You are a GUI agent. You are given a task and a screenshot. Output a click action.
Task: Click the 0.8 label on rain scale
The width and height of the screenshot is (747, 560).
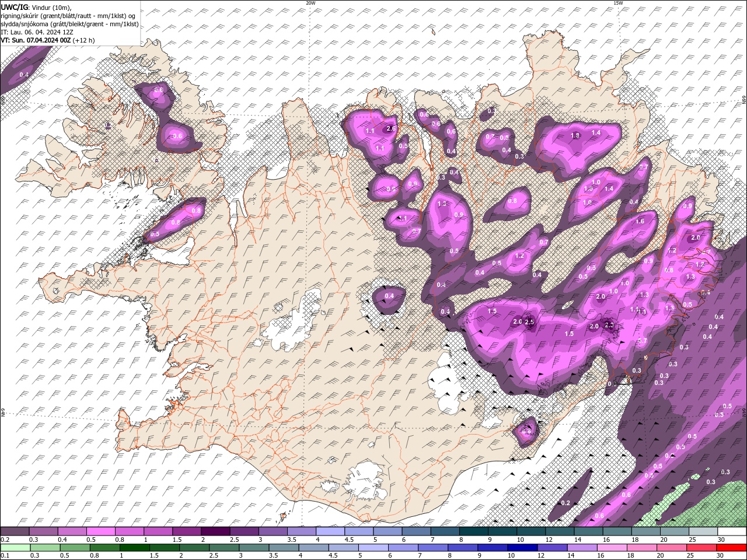click(94, 556)
